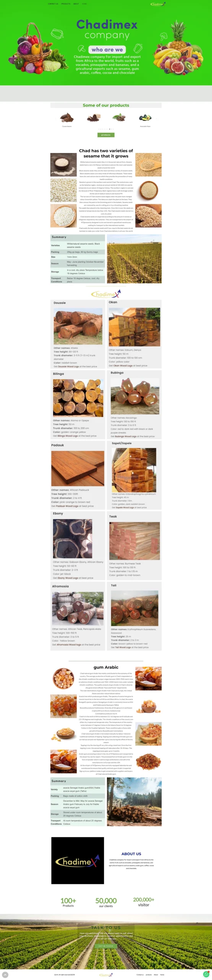This screenshot has height=980, width=212.
Task: Open PRODUCTS in top navigation
Action: pyautogui.click(x=66, y=4)
